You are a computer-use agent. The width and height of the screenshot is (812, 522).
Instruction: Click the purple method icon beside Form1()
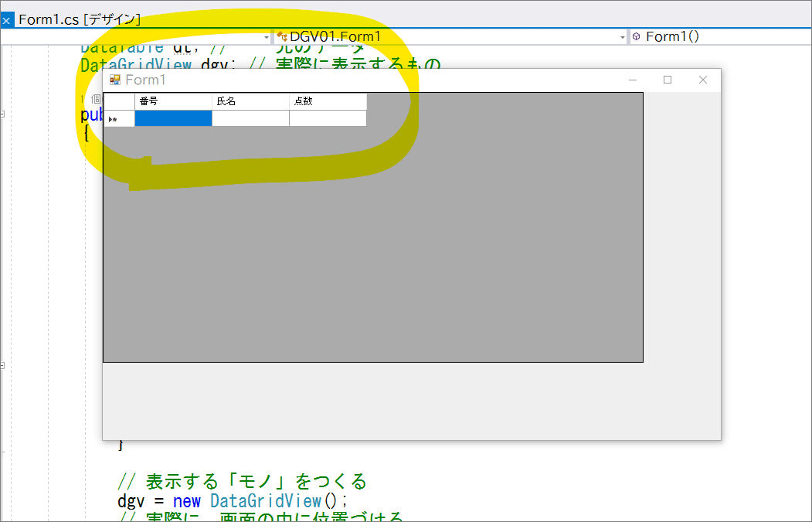(x=637, y=36)
